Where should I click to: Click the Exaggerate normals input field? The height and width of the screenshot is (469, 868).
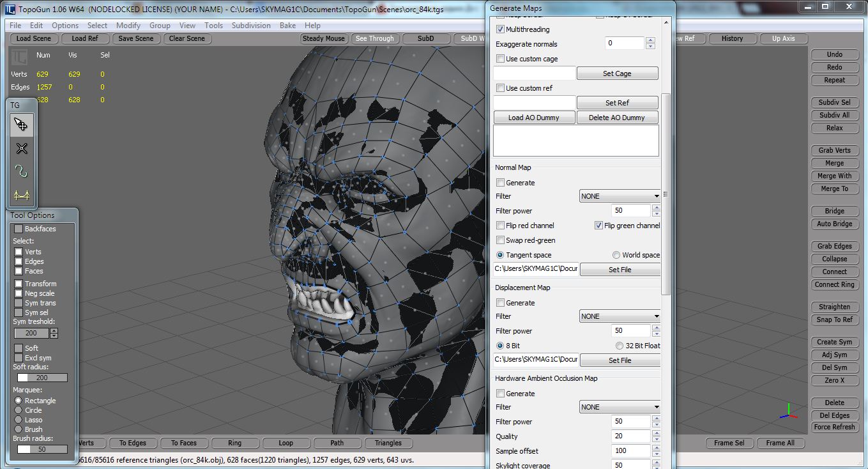[624, 43]
